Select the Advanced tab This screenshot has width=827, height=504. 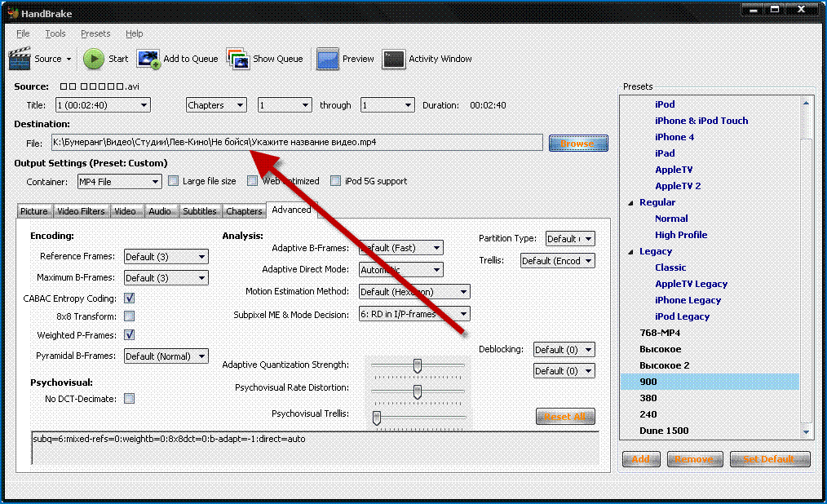pyautogui.click(x=292, y=210)
